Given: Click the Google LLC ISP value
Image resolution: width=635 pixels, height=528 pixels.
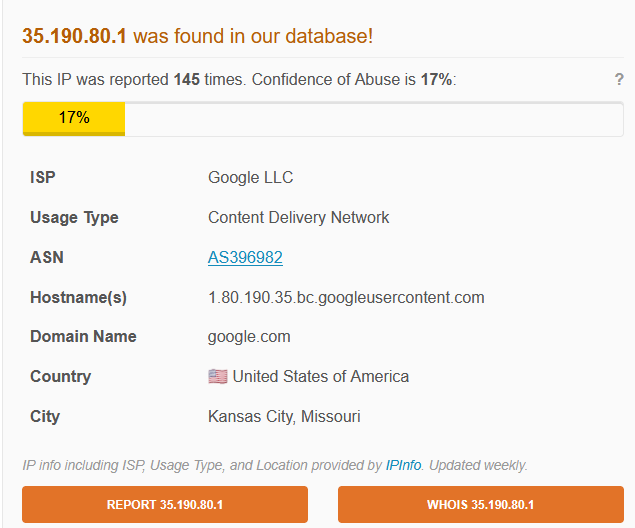Looking at the screenshot, I should click(250, 178).
